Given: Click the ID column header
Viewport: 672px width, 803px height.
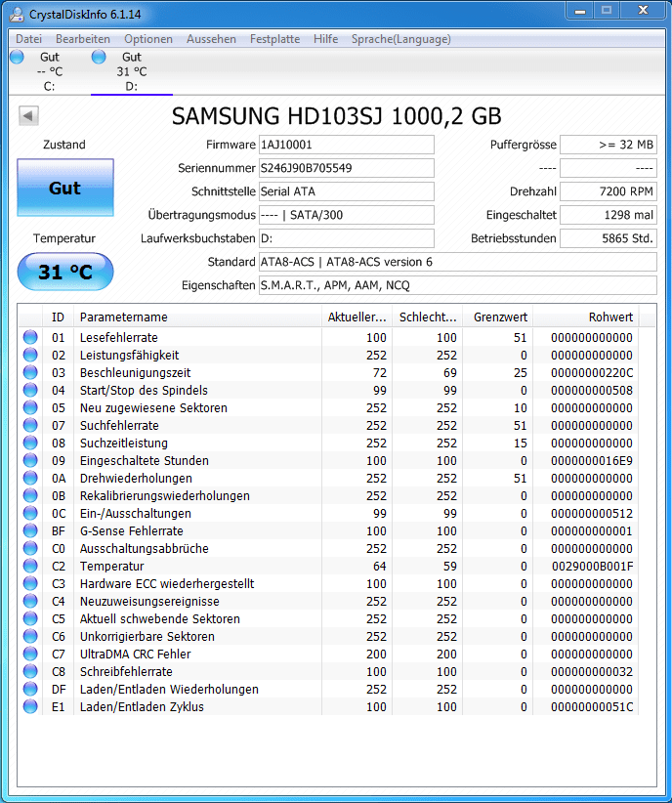Looking at the screenshot, I should point(58,317).
